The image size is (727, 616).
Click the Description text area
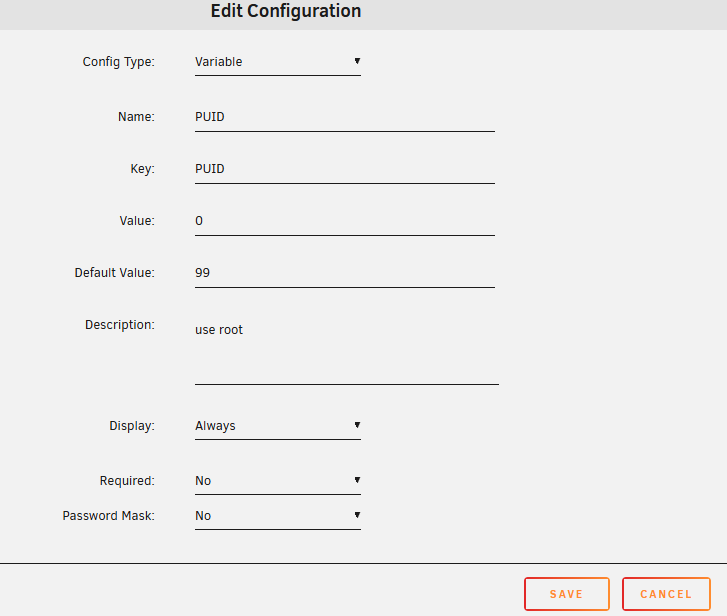pos(347,350)
